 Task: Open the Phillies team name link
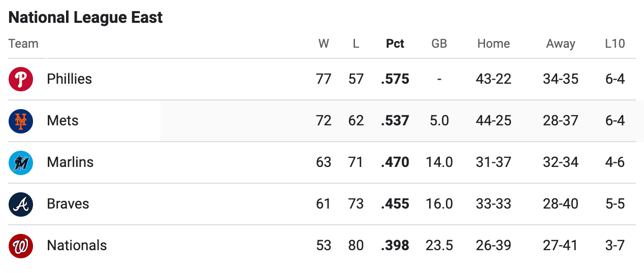click(70, 79)
